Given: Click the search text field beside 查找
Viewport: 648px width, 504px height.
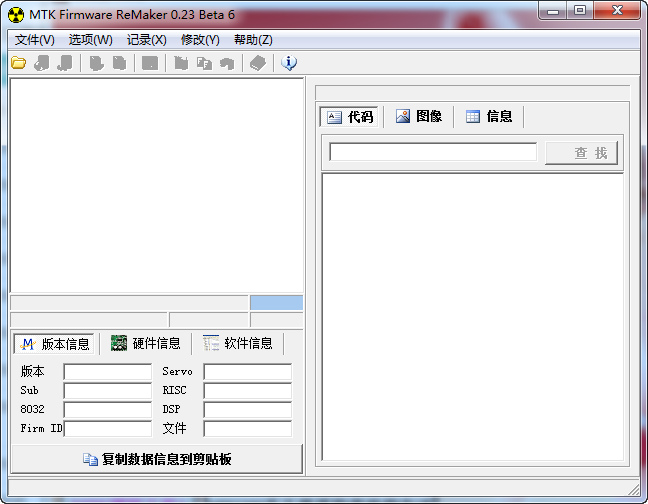Looking at the screenshot, I should [433, 152].
